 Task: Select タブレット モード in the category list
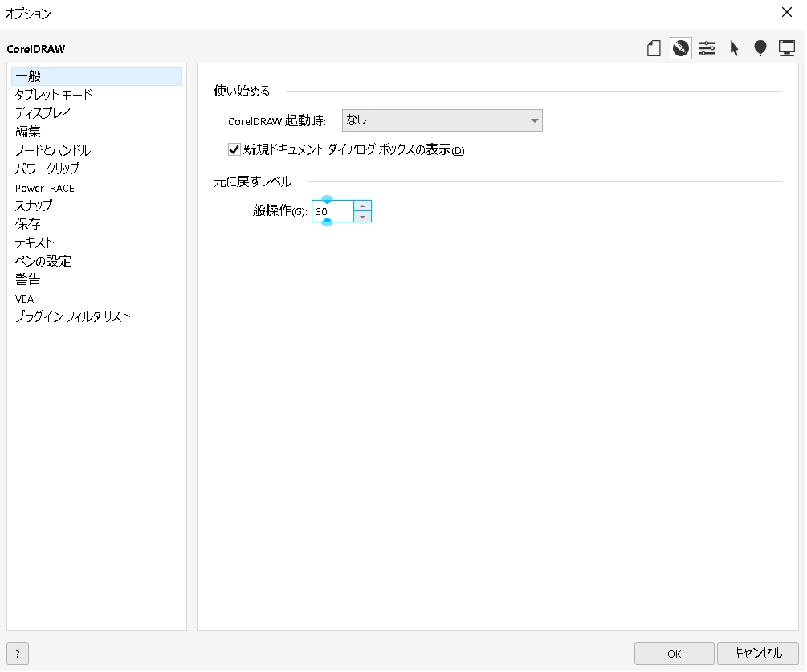(x=54, y=95)
